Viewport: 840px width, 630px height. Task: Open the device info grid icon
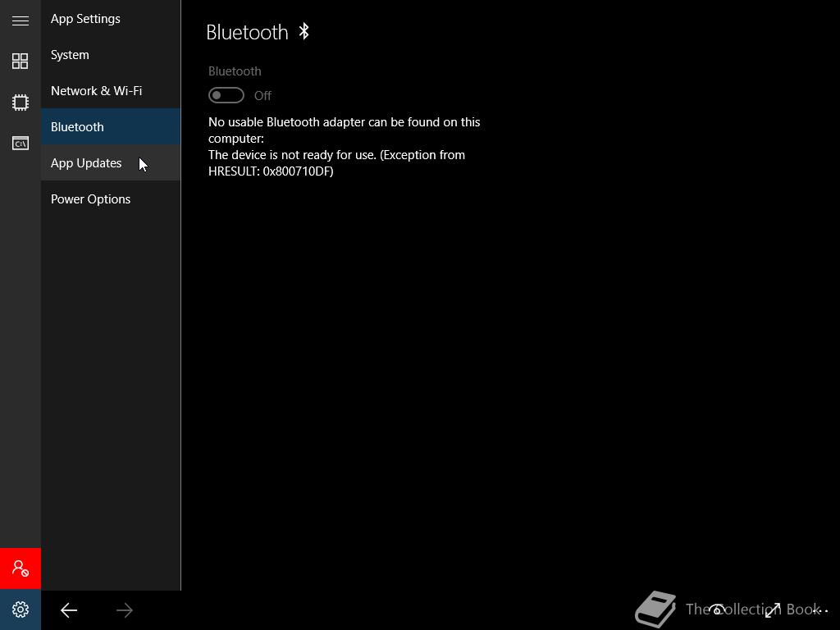(21, 61)
